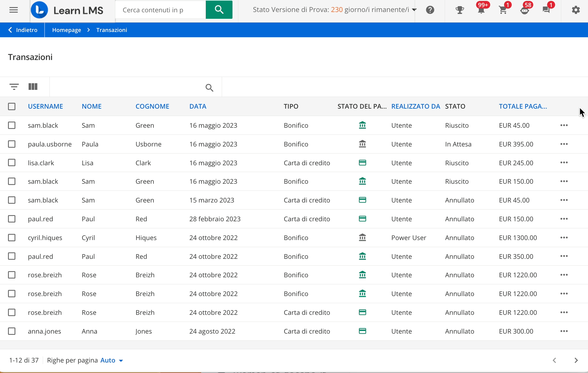Open the hamburger main menu

tap(14, 10)
